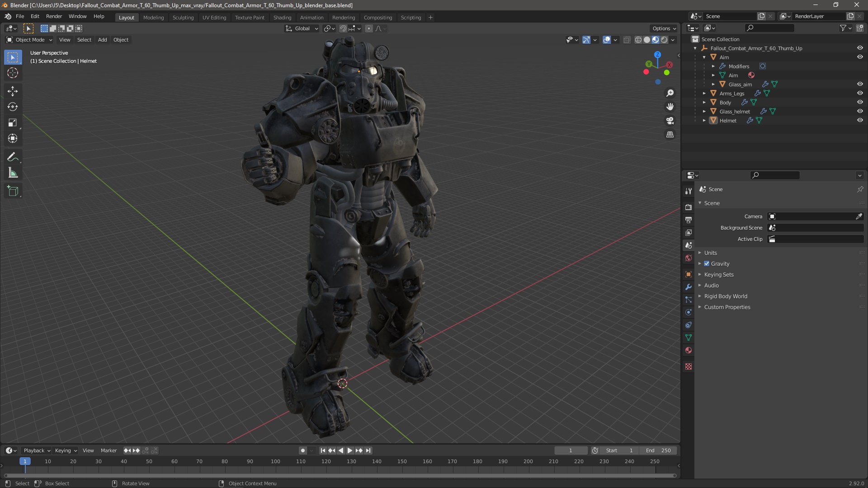Open Physics properties tab

pos(689,312)
